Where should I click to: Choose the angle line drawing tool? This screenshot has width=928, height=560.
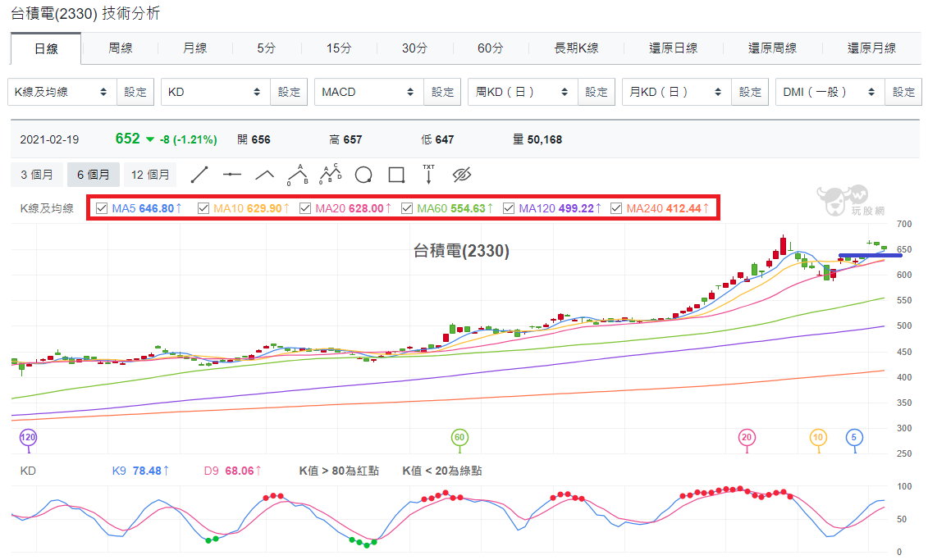click(x=264, y=175)
